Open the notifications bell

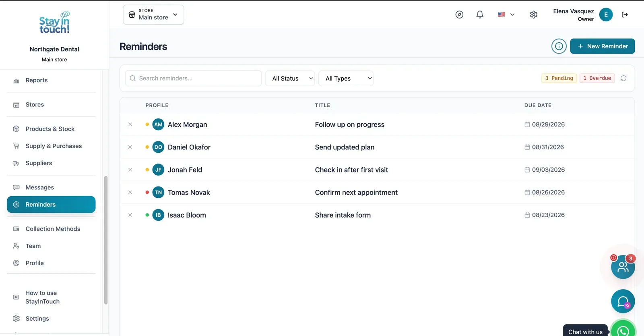click(480, 15)
